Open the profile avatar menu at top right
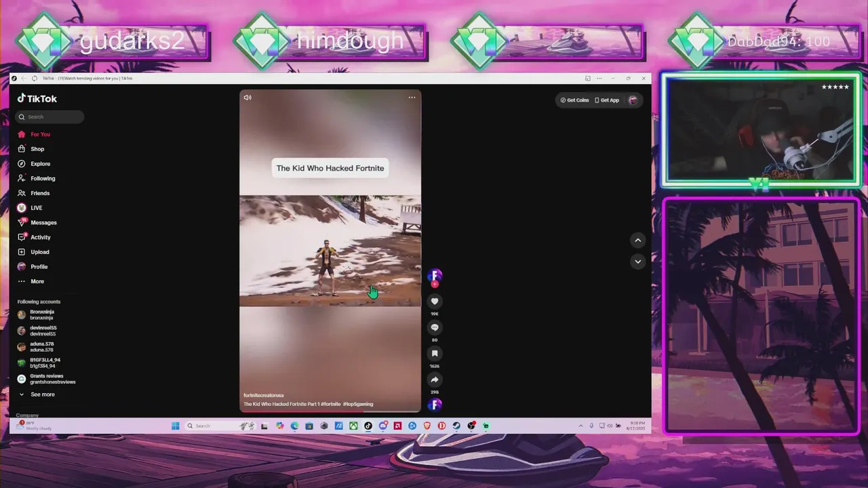 tap(633, 100)
